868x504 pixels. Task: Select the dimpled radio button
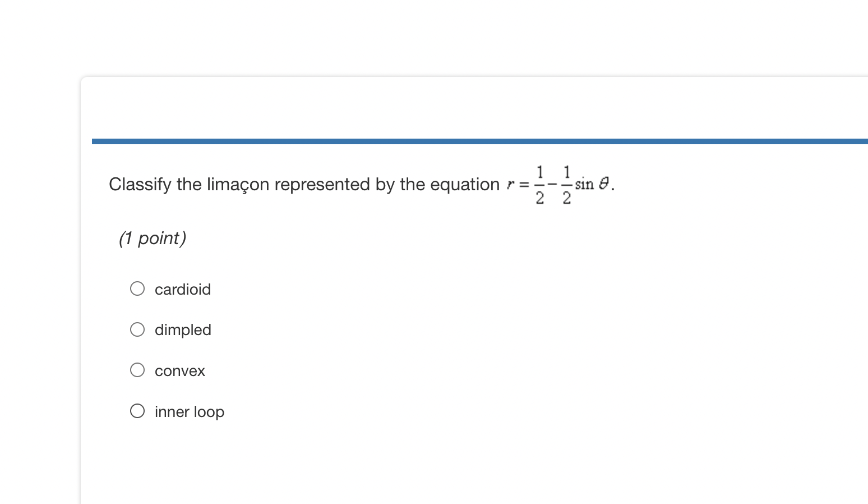coord(137,329)
